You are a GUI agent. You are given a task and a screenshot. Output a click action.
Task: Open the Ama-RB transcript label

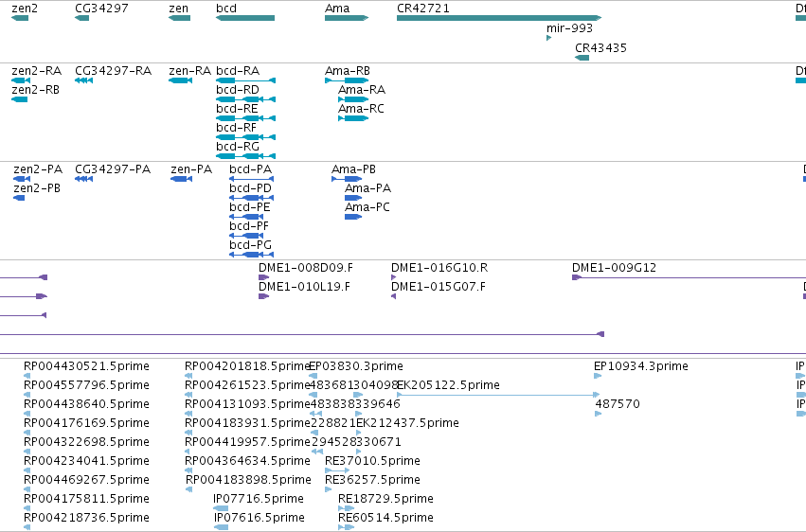pos(348,70)
